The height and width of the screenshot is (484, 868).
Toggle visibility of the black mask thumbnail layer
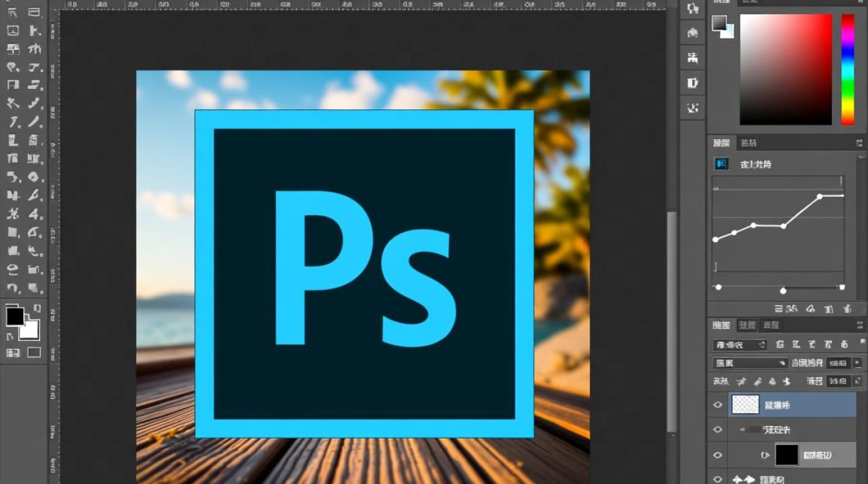718,455
